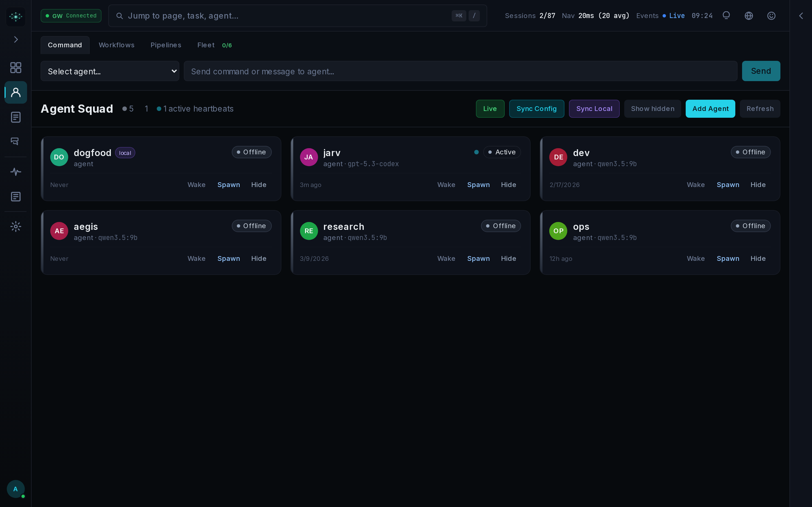812x507 pixels.
Task: Open the dashboard grid icon in sidebar
Action: point(16,68)
